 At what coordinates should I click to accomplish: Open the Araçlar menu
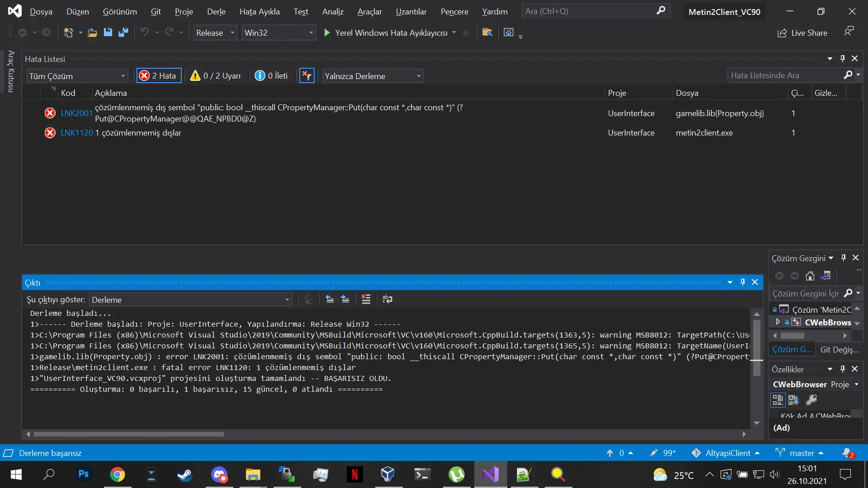(369, 11)
